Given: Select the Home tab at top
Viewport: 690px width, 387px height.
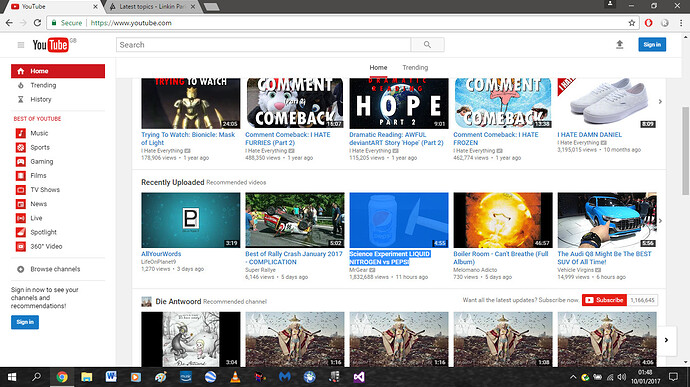Looking at the screenshot, I should pyautogui.click(x=378, y=67).
